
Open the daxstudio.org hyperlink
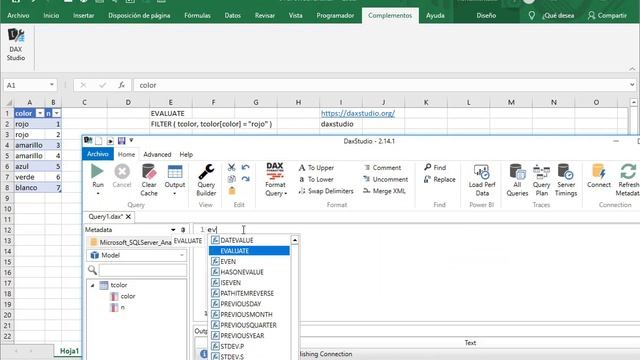358,113
